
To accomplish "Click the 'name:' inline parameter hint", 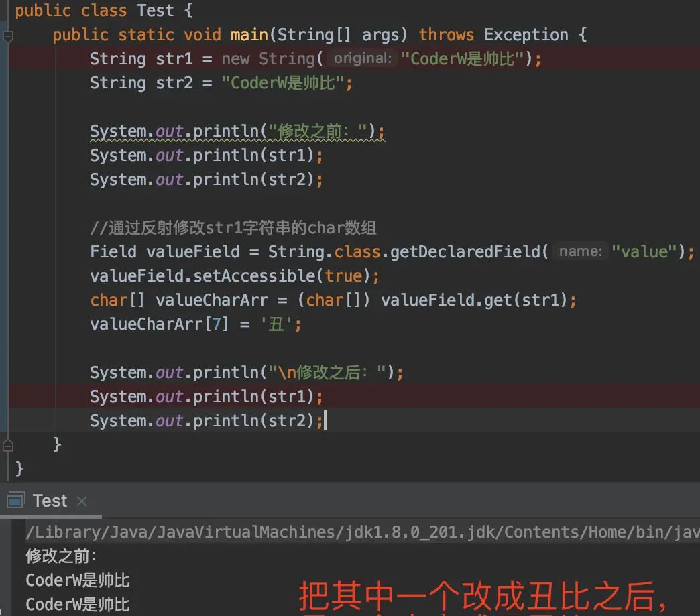I will pyautogui.click(x=581, y=251).
